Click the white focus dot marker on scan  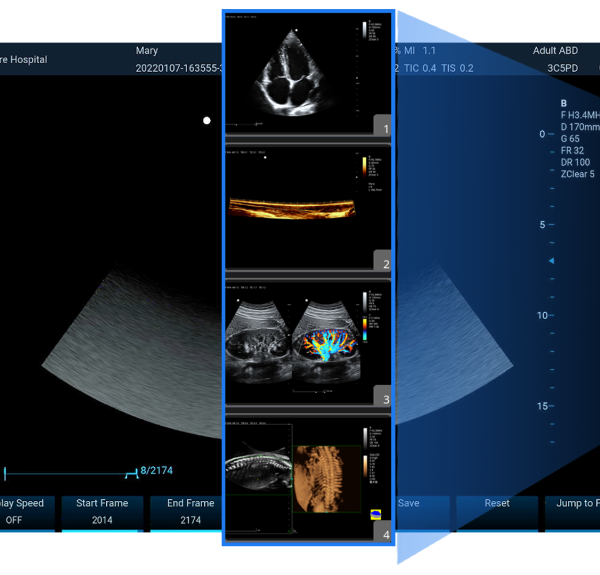click(x=207, y=121)
